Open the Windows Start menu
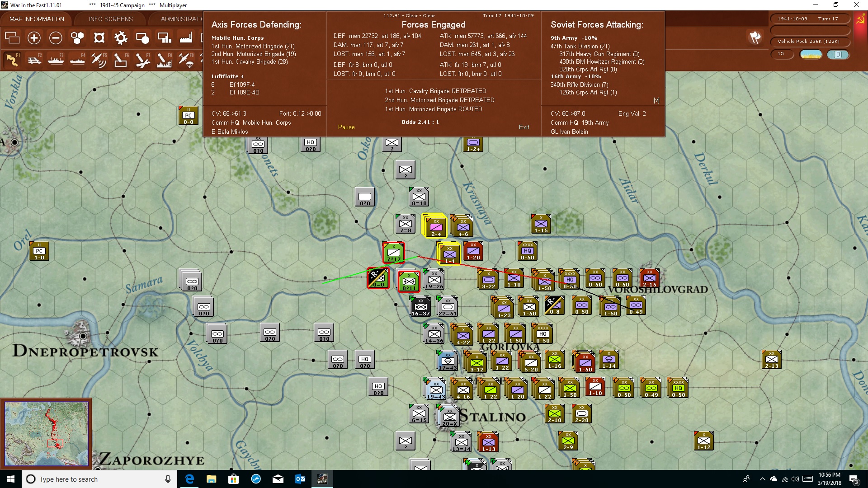This screenshot has width=868, height=488. 11,479
